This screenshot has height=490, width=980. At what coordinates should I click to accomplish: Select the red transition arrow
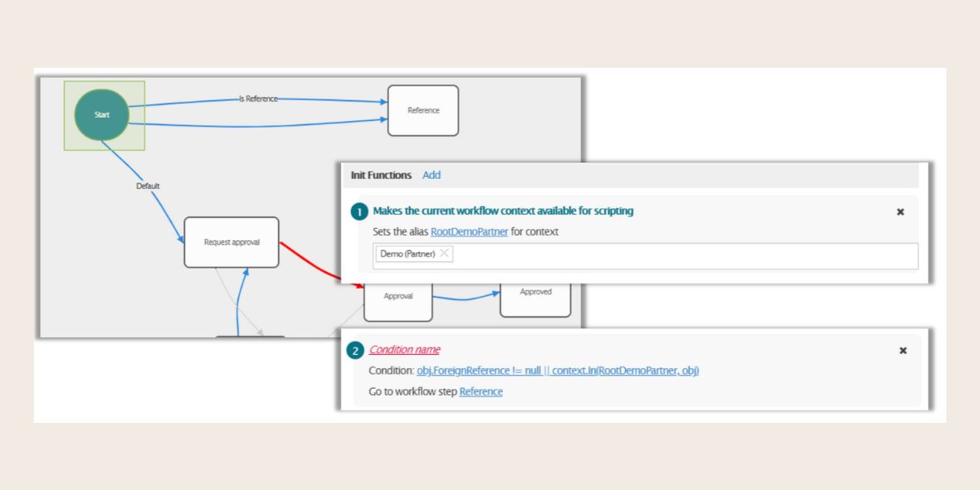click(x=311, y=261)
